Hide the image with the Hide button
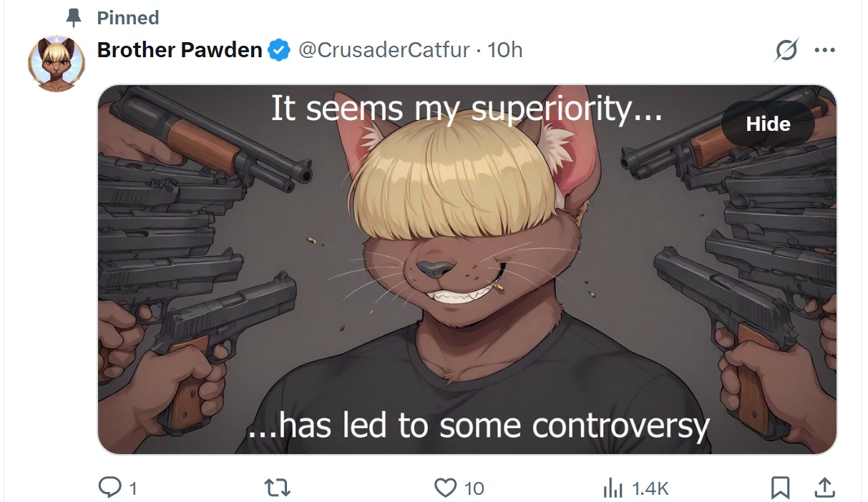Screen dimensions: 868x502 768,124
